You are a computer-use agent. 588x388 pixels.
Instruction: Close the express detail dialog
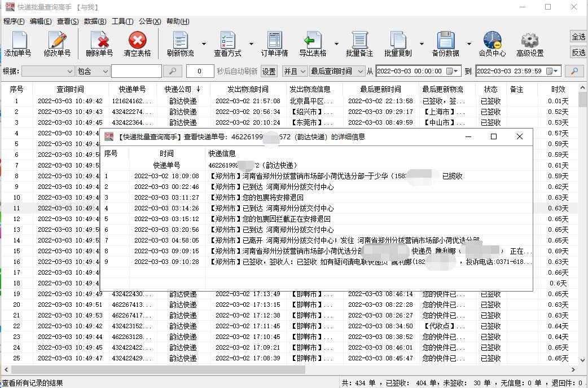tap(519, 137)
